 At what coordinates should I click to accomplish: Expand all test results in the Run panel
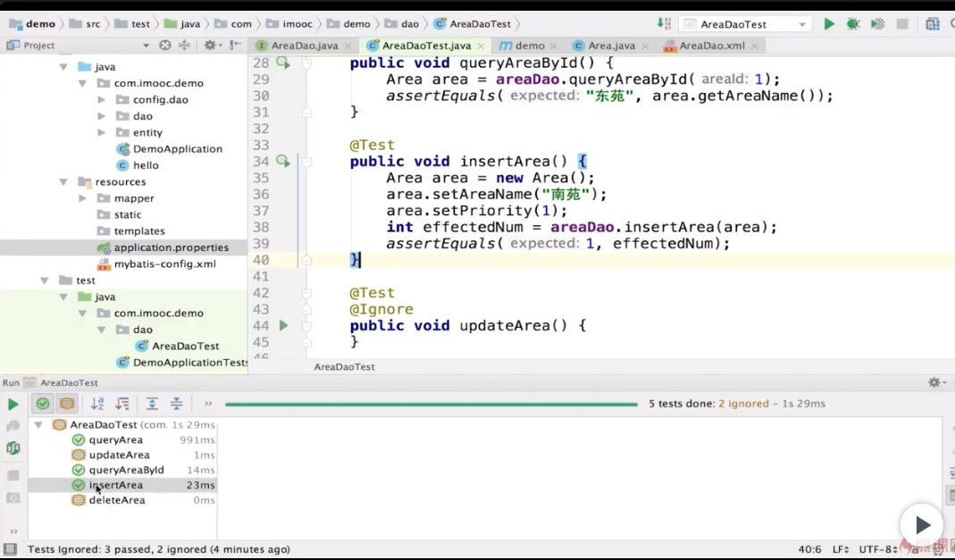[x=152, y=404]
